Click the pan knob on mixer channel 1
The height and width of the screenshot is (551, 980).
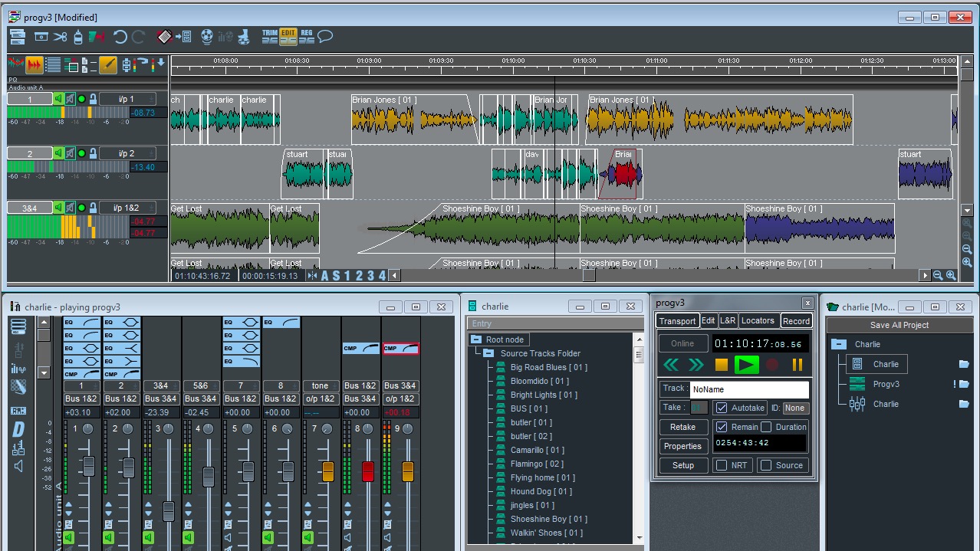[x=87, y=429]
